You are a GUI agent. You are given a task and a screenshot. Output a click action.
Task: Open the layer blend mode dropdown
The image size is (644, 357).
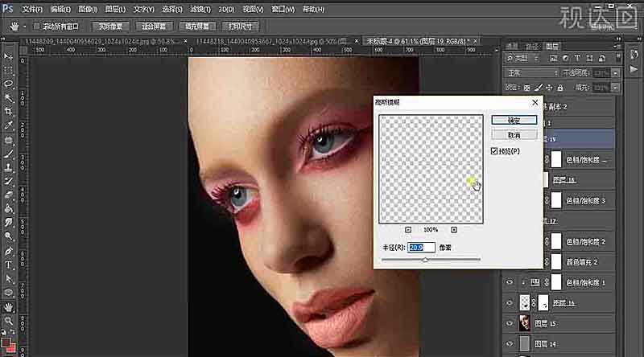[532, 73]
